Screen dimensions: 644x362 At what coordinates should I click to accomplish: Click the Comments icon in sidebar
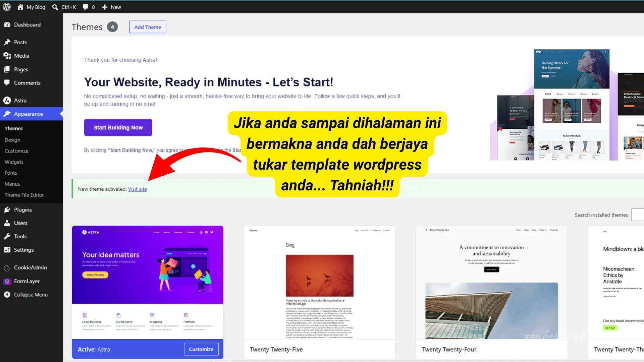[x=7, y=83]
